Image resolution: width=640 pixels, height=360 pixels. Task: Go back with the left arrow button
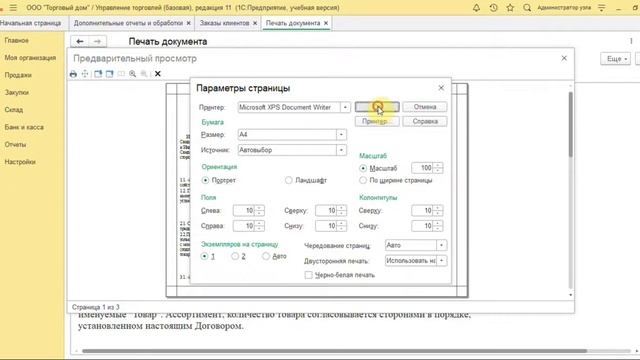coord(80,41)
